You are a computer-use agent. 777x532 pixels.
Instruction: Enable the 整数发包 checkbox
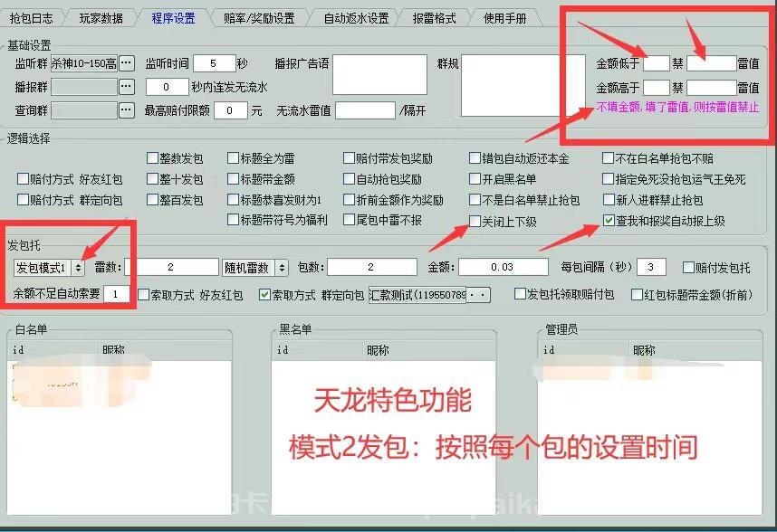pyautogui.click(x=150, y=159)
